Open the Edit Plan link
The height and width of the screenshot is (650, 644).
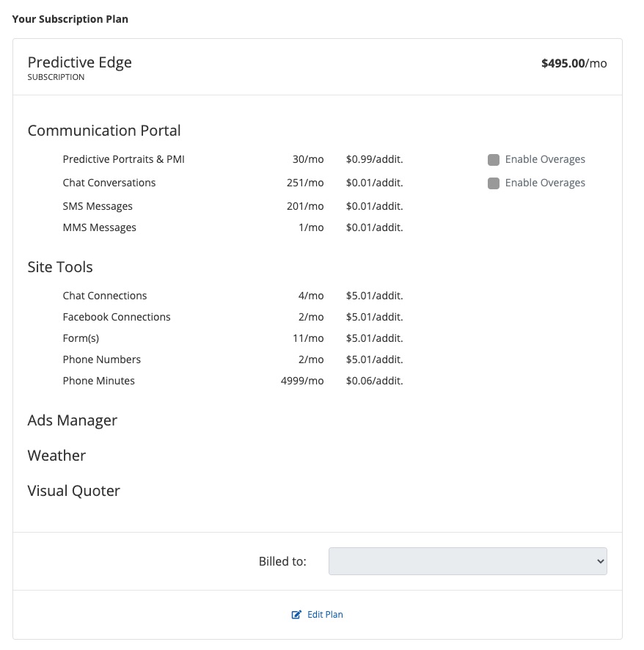pyautogui.click(x=324, y=615)
